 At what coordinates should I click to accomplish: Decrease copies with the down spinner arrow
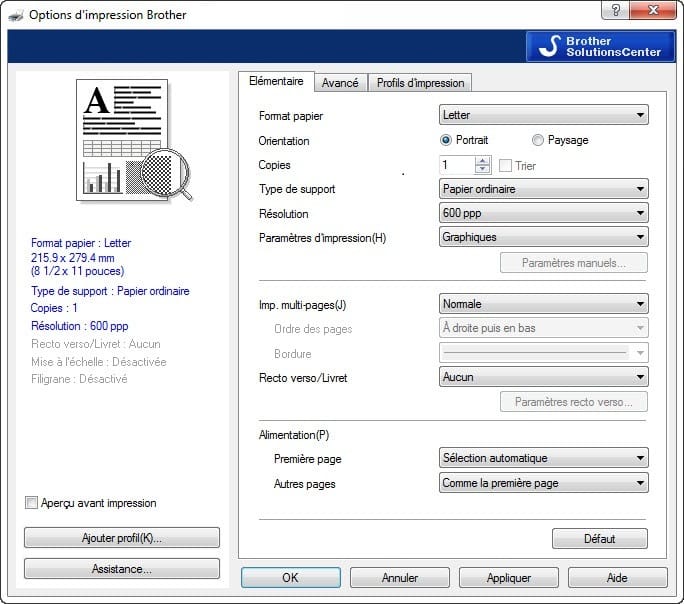click(x=482, y=169)
